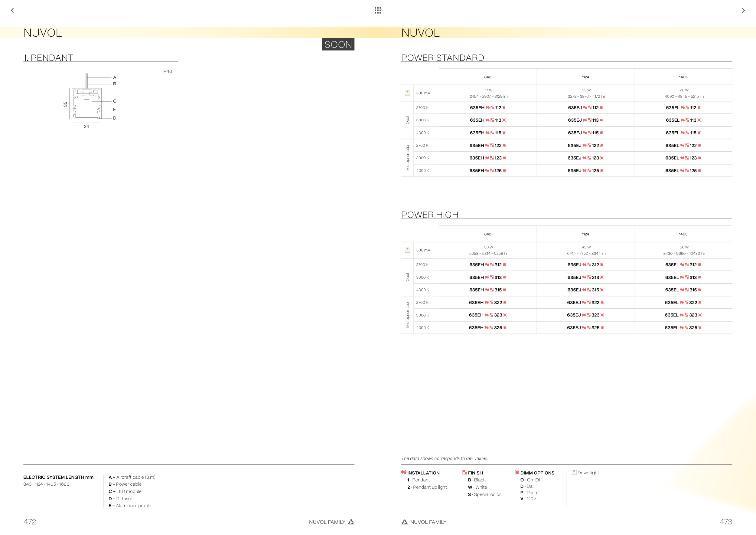Click Nuvol Family logo on page 473
Viewport: 756px width, 535px height.
point(404,522)
